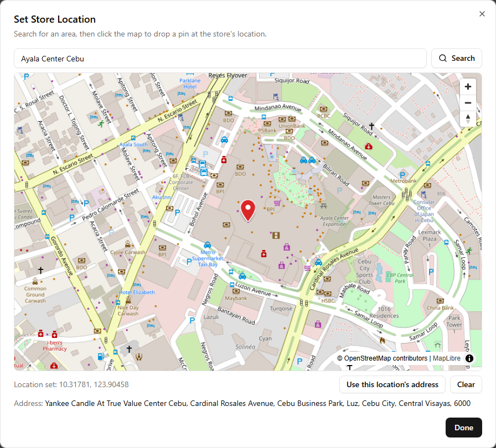Click the red location pin marker
496x448 pixels.
coord(248,211)
